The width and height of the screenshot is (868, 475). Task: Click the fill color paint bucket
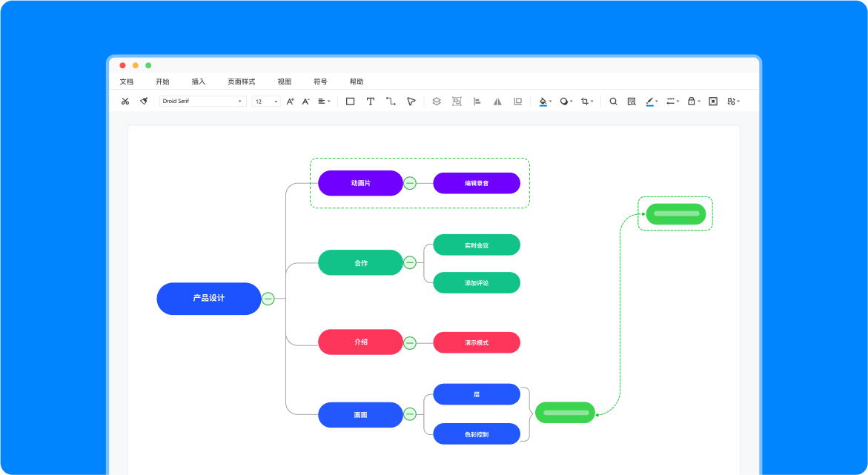click(543, 102)
